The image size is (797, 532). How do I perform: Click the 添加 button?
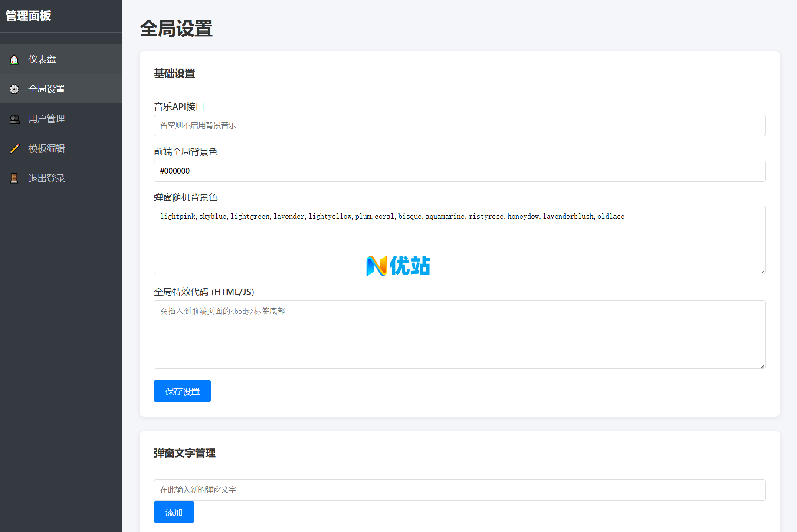coord(174,512)
